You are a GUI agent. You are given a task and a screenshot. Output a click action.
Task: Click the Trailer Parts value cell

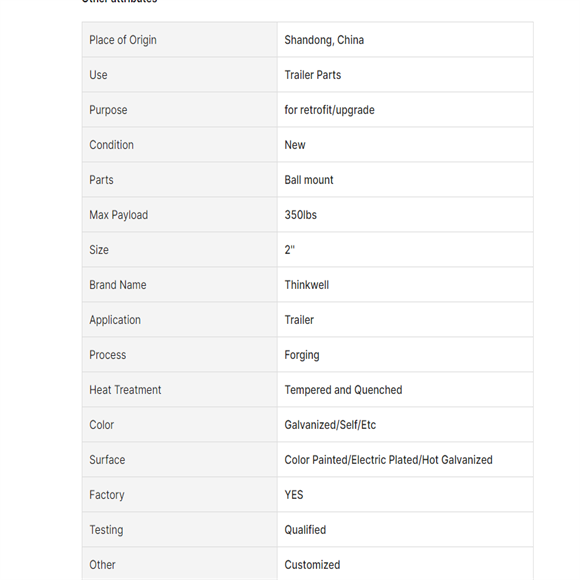coord(405,75)
